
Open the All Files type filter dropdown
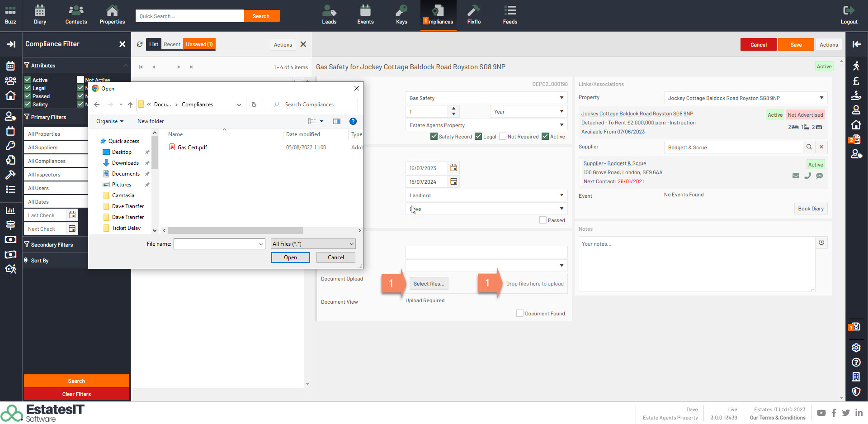coord(313,244)
